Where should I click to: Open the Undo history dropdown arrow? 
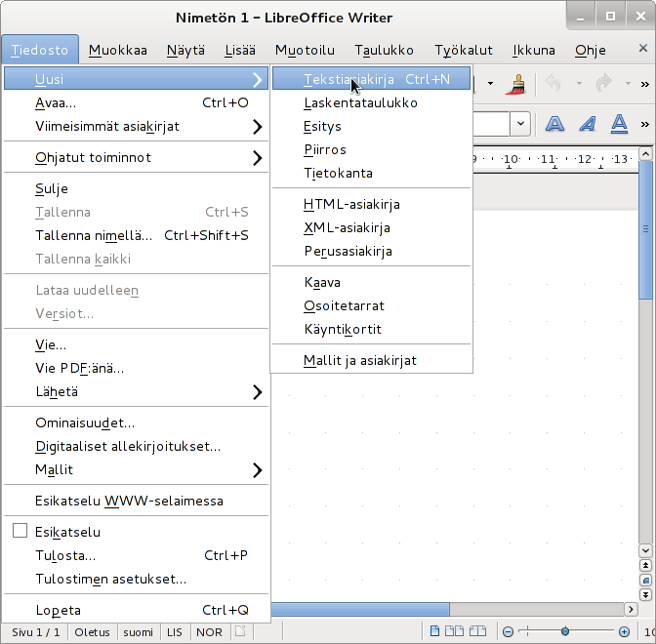[x=579, y=84]
